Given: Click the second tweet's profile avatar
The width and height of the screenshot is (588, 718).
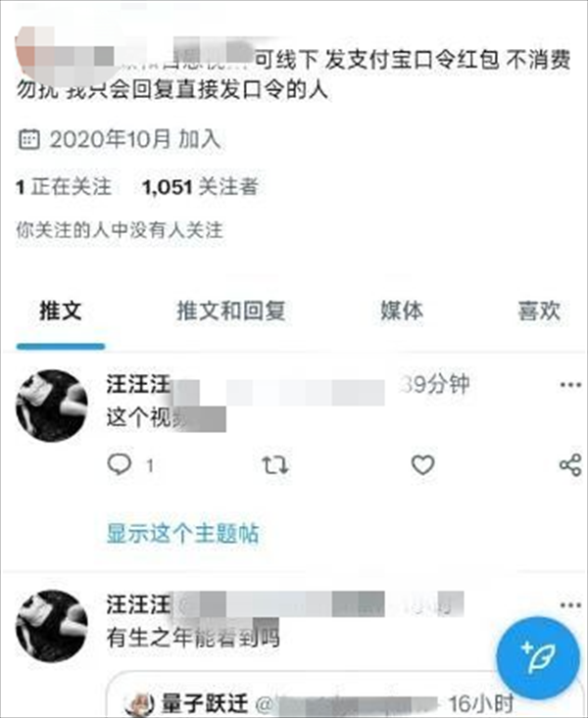Looking at the screenshot, I should click(x=52, y=627).
